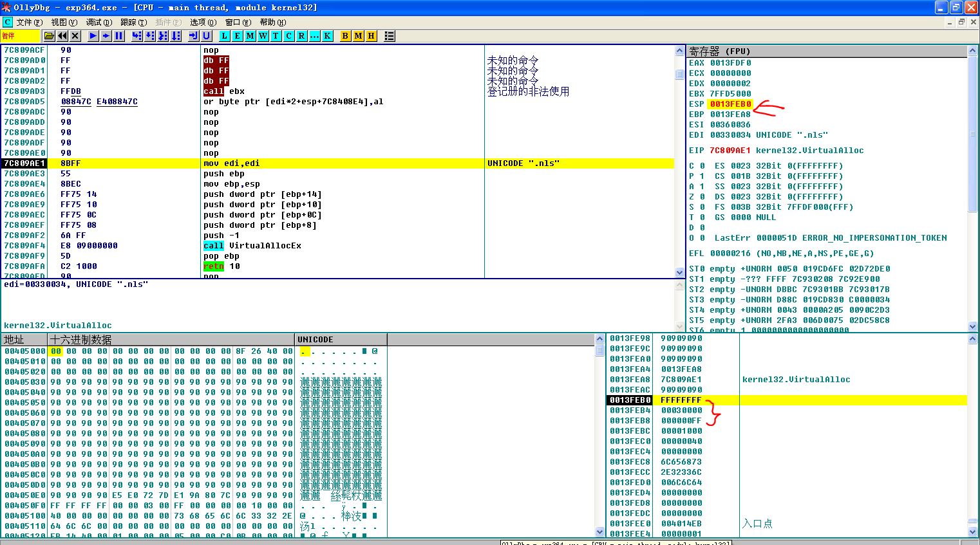The height and width of the screenshot is (545, 980).
Task: Execute till return with the arrow-bar icon
Action: pyautogui.click(x=194, y=36)
